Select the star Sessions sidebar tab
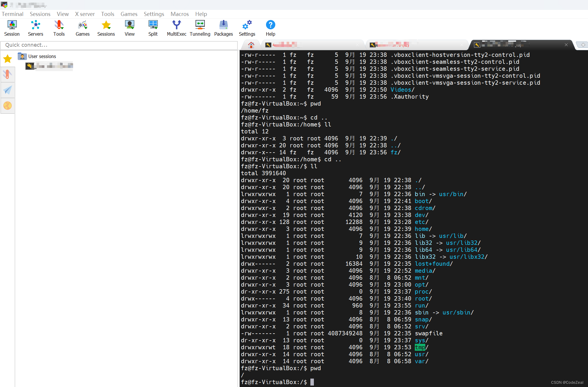 pos(8,59)
